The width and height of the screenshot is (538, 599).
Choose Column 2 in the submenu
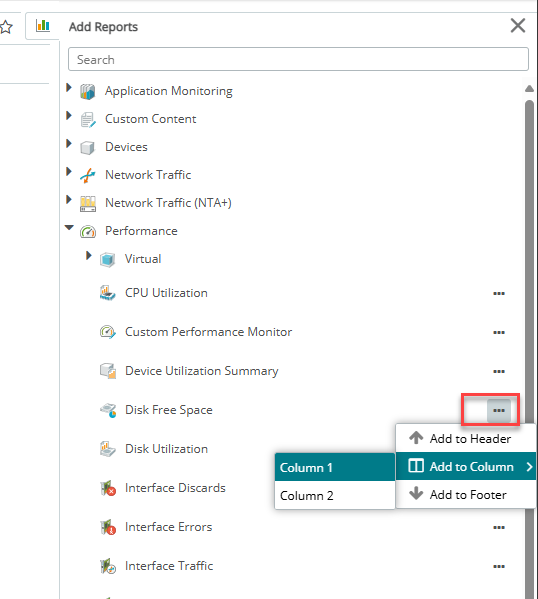(x=335, y=495)
